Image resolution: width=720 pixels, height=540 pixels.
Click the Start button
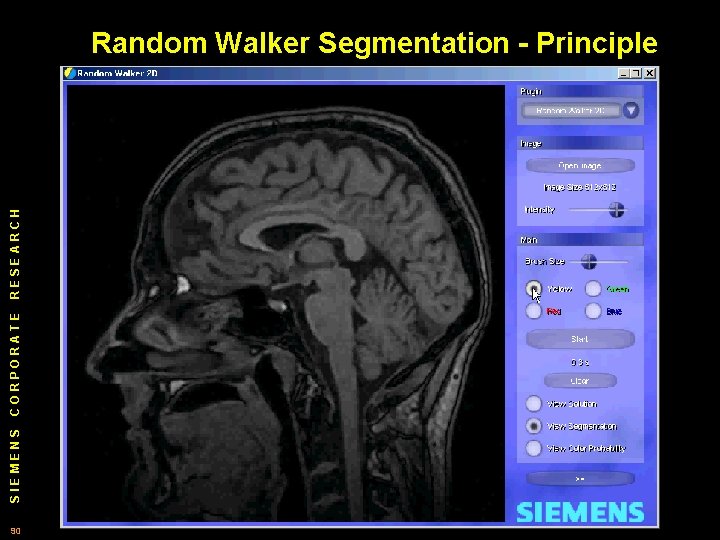click(x=580, y=339)
